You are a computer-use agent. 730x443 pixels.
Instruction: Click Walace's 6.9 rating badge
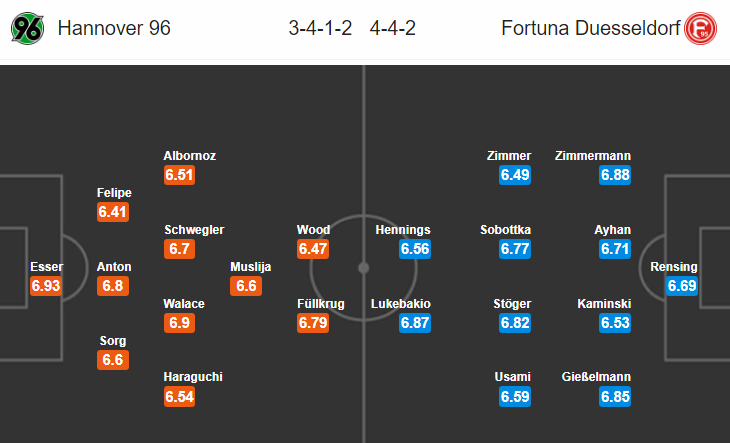(x=179, y=322)
